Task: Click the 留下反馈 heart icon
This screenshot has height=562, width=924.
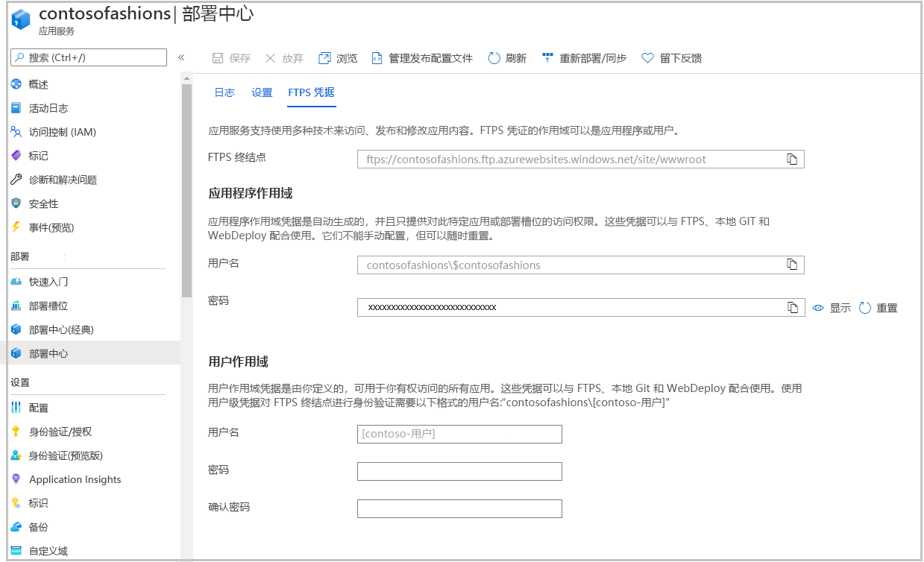Action: pos(647,58)
